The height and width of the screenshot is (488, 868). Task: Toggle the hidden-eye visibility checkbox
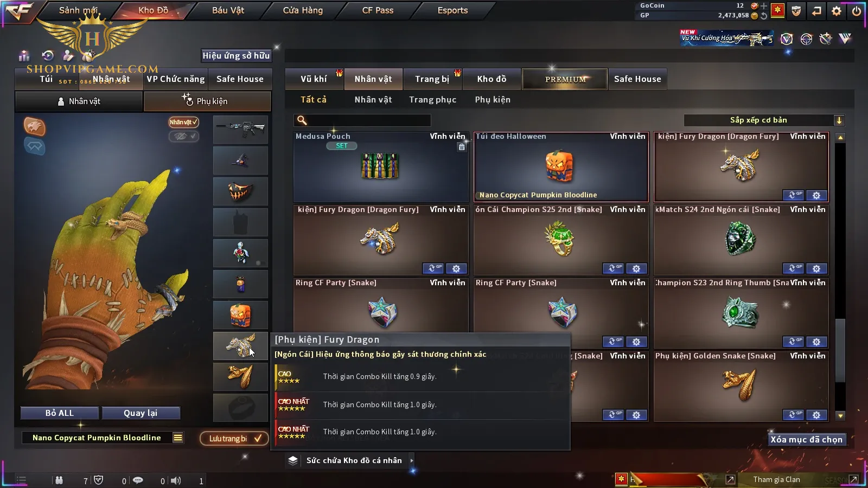183,136
